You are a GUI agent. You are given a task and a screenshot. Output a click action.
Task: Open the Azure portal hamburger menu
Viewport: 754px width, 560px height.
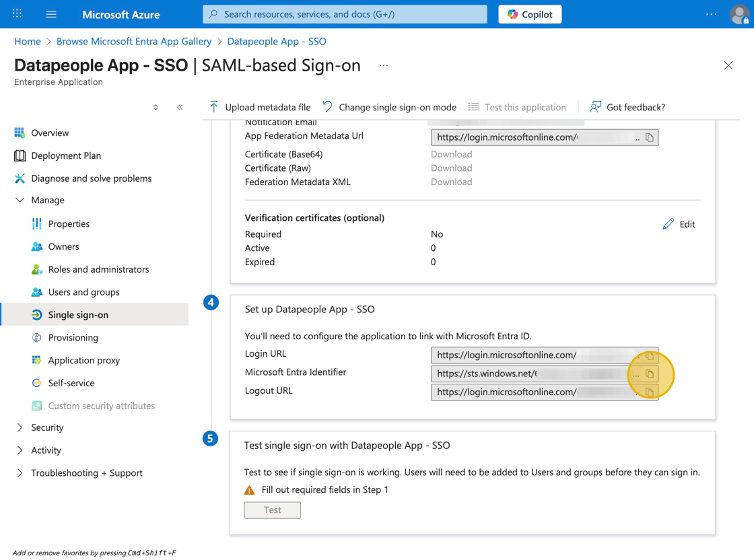pos(51,14)
